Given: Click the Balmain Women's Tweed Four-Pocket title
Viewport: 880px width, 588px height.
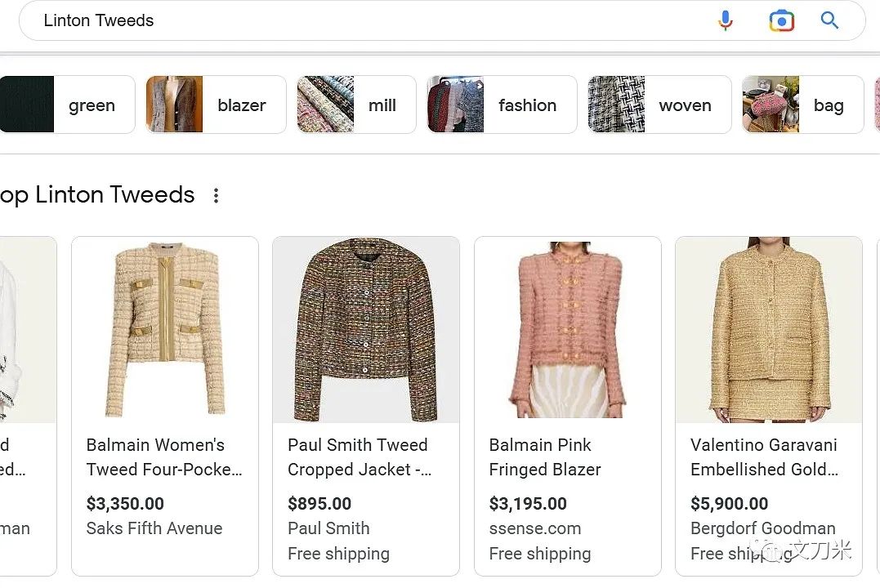Looking at the screenshot, I should 164,457.
